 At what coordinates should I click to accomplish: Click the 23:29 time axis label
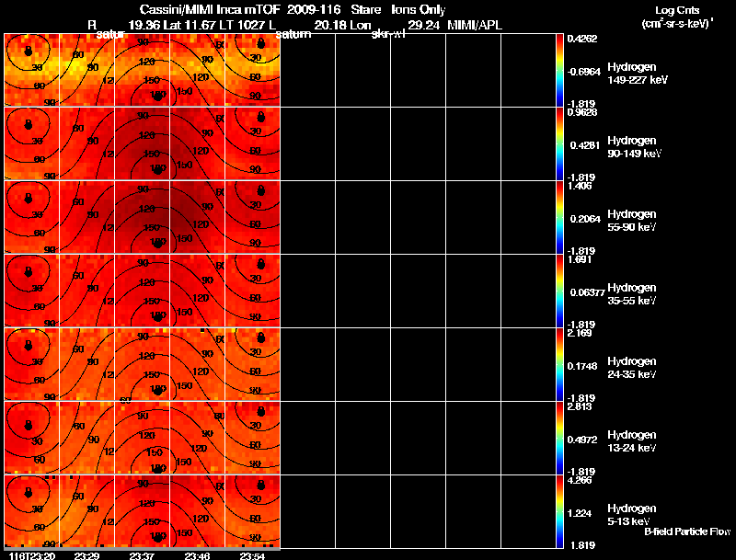click(x=86, y=555)
